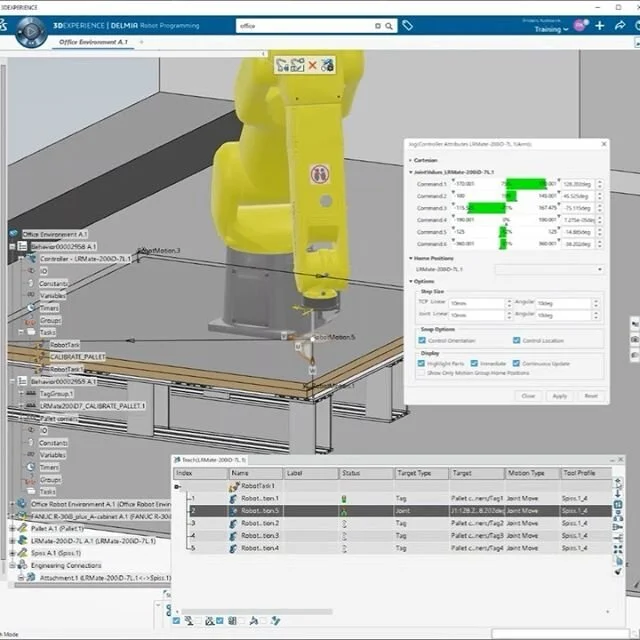
Task: Toggle Control Orientation checkbox
Action: 422,340
